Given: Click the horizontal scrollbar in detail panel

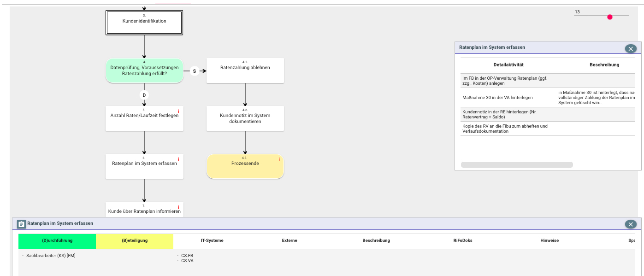Looking at the screenshot, I should pyautogui.click(x=517, y=164).
